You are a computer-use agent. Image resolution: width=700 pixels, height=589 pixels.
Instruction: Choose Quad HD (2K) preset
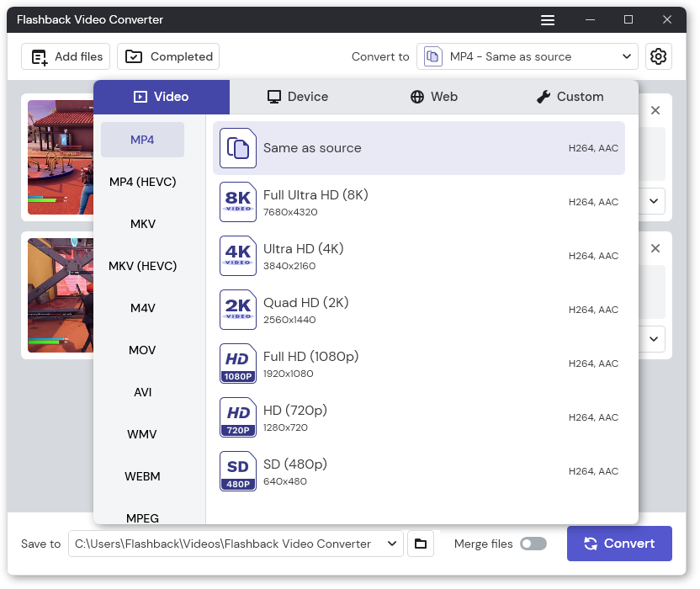(x=419, y=310)
